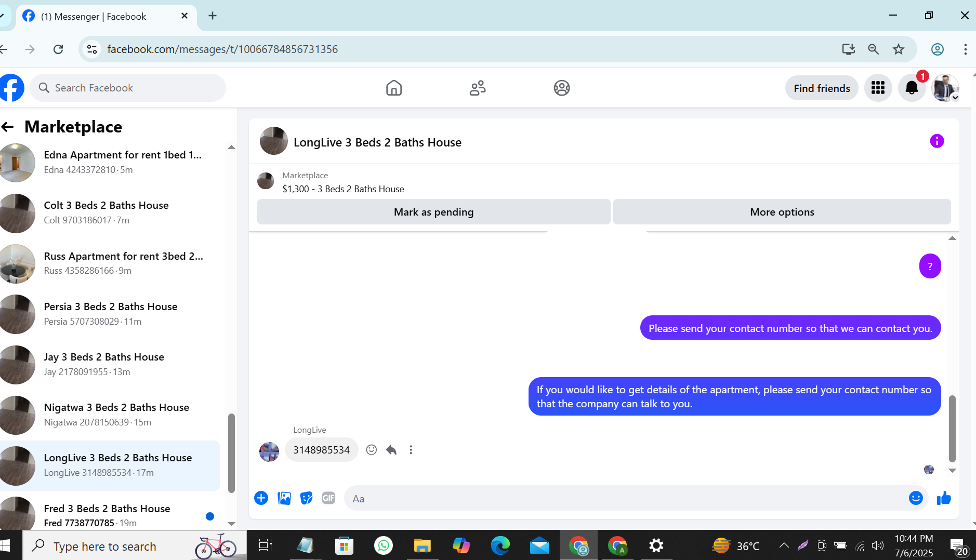Open File Explorer from the taskbar
The image size is (976, 560).
422,545
